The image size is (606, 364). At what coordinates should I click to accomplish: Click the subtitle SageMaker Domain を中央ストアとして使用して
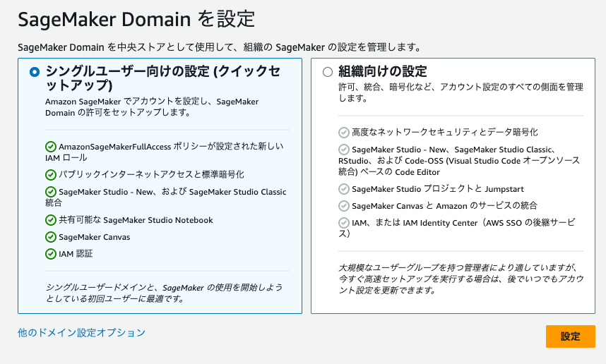click(x=220, y=47)
